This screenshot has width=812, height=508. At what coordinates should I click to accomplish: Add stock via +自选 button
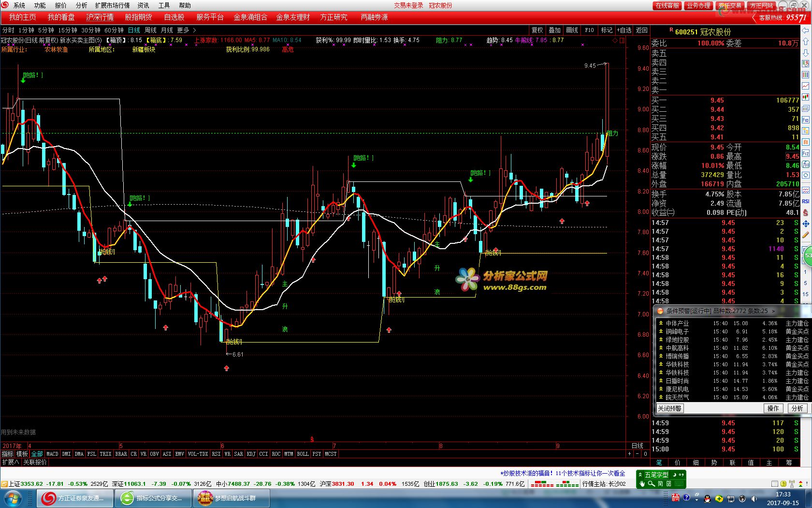click(x=624, y=30)
